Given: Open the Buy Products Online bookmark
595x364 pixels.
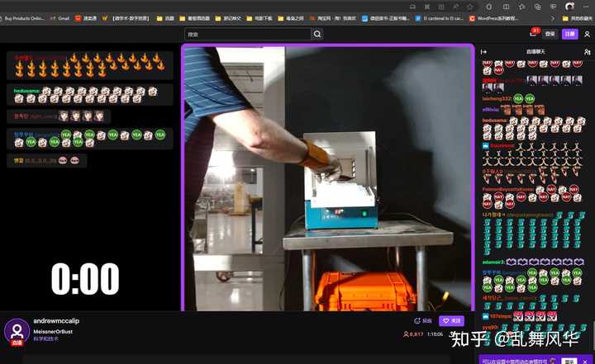Looking at the screenshot, I should coord(22,18).
